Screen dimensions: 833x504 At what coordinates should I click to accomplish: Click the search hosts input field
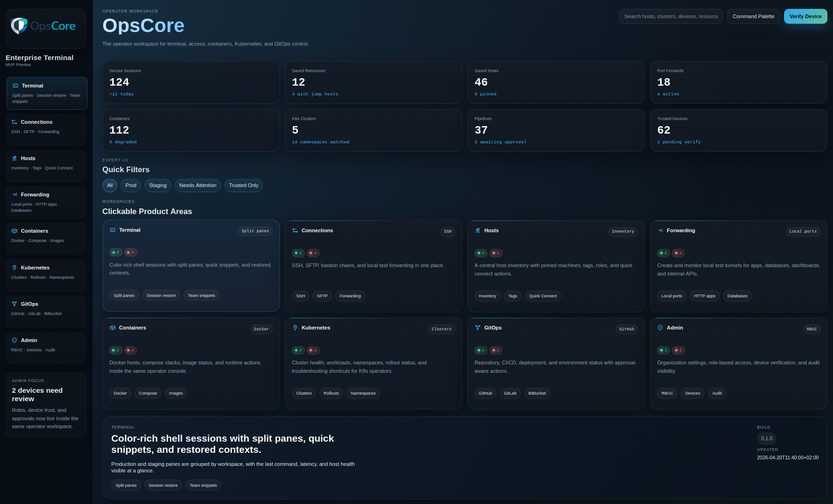[670, 16]
